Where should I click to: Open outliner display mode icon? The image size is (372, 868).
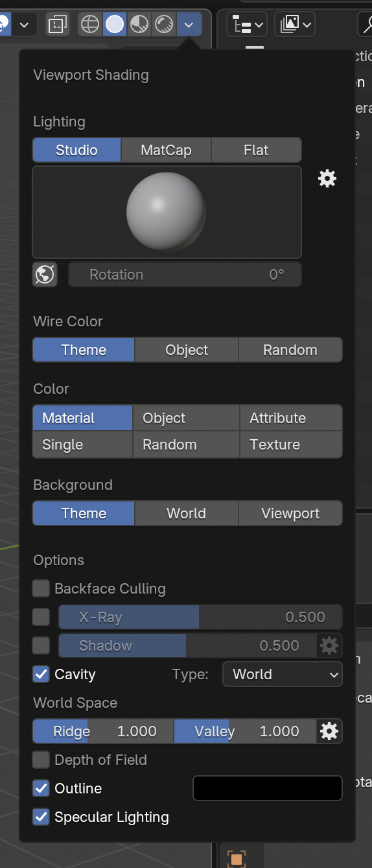click(x=294, y=25)
